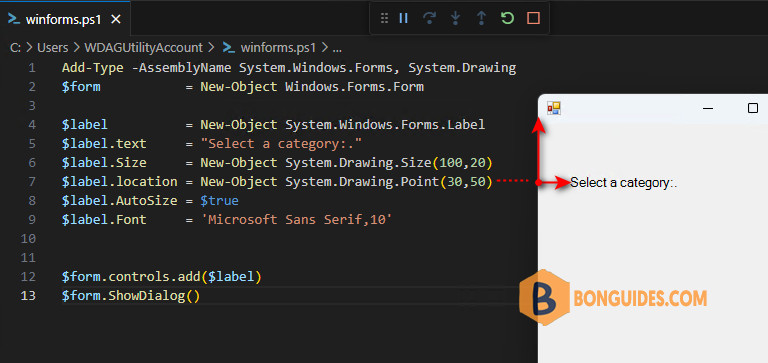Image resolution: width=768 pixels, height=363 pixels.
Task: Click $form.ShowDialog() on line 13
Action: 131,296
